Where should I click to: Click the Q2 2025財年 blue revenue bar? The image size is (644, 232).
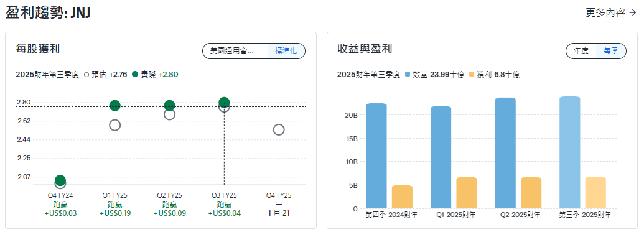tap(505, 153)
